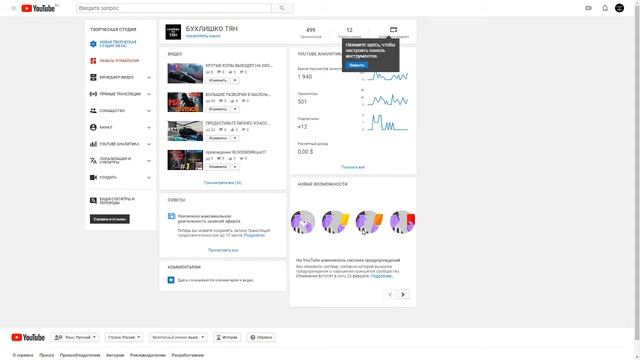Click into the search input field

(174, 8)
